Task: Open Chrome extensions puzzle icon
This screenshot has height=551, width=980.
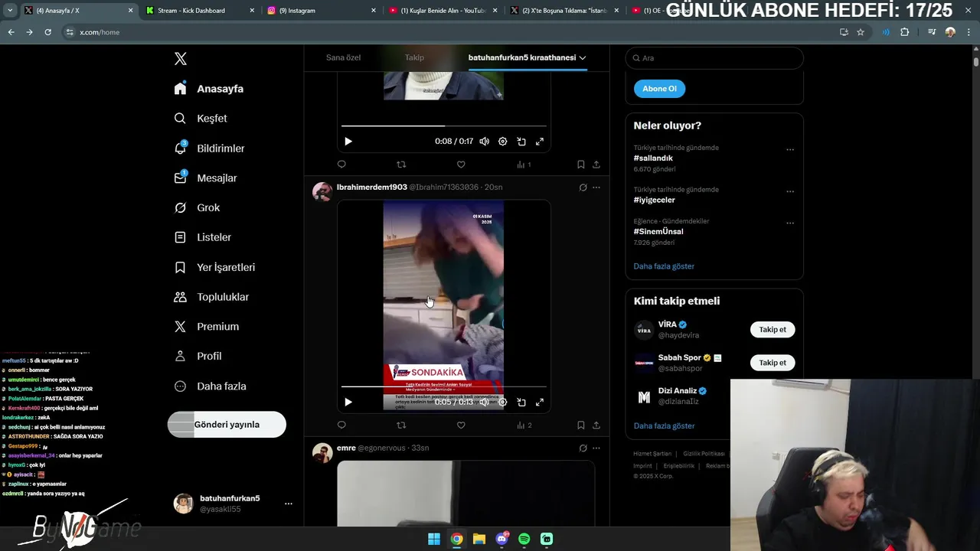Action: [905, 32]
